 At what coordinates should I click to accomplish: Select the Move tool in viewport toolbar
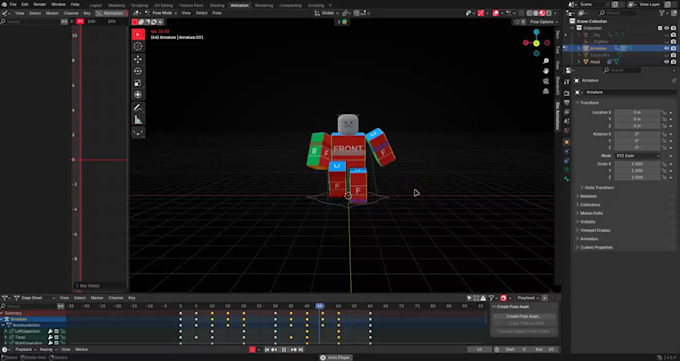tap(138, 59)
